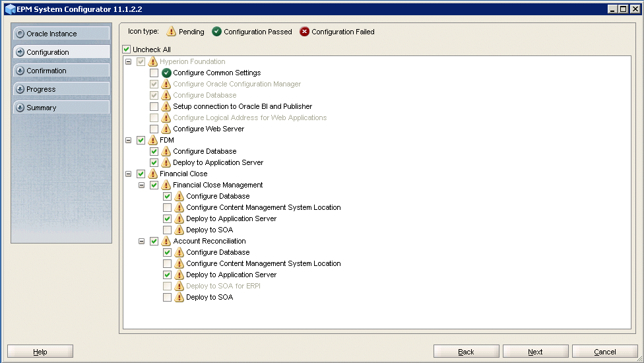
Task: Select the Account Reconciliation Deploy to Application Server text
Action: pyautogui.click(x=231, y=275)
